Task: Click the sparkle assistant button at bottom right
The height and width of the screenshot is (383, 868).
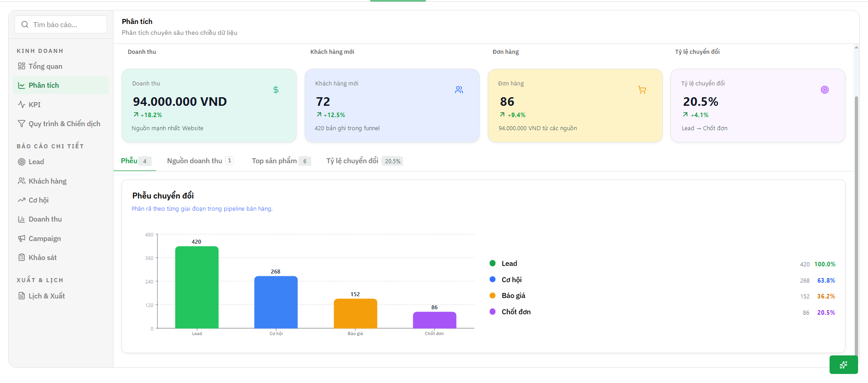Action: [844, 365]
